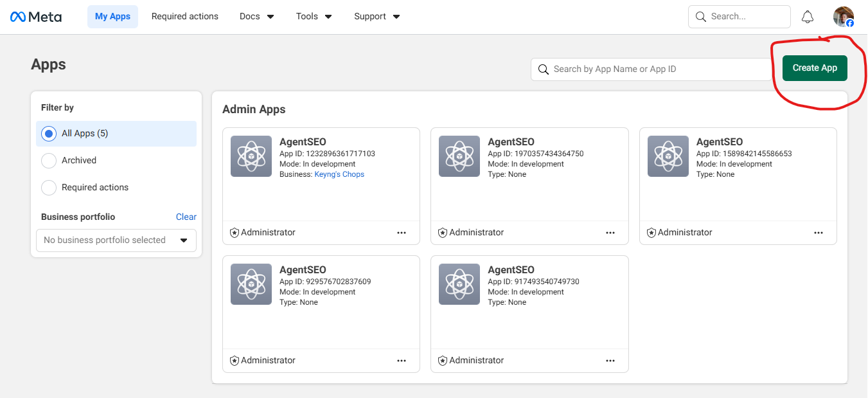Image resolution: width=868 pixels, height=398 pixels.
Task: Select the All Apps (5) filter
Action: 49,134
